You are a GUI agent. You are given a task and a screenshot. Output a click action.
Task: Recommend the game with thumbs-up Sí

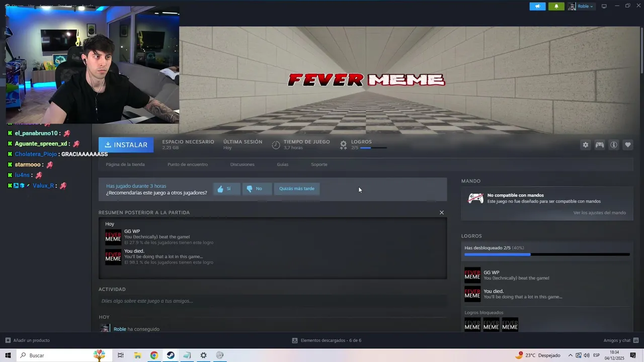(x=226, y=189)
